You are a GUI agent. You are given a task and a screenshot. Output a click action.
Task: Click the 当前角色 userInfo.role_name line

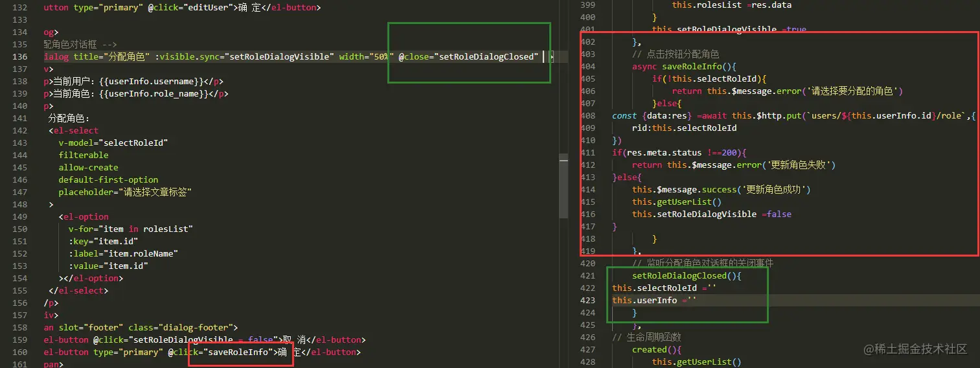(x=136, y=94)
